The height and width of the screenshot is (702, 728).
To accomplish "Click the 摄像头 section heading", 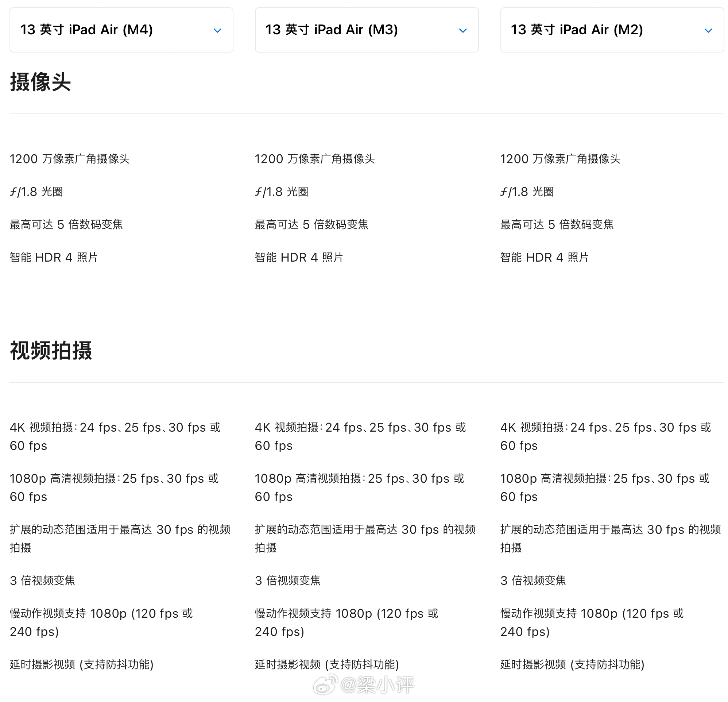I will click(x=40, y=82).
